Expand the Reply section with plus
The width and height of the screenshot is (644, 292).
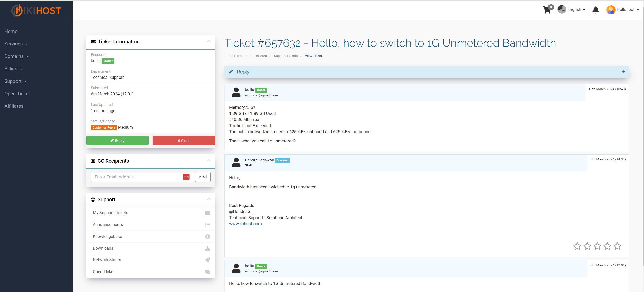[623, 72]
